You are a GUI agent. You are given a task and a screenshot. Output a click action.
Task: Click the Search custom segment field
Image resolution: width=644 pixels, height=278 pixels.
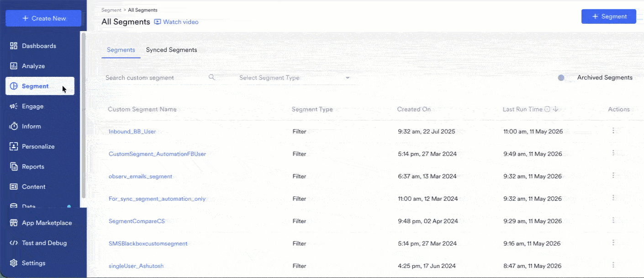160,78
